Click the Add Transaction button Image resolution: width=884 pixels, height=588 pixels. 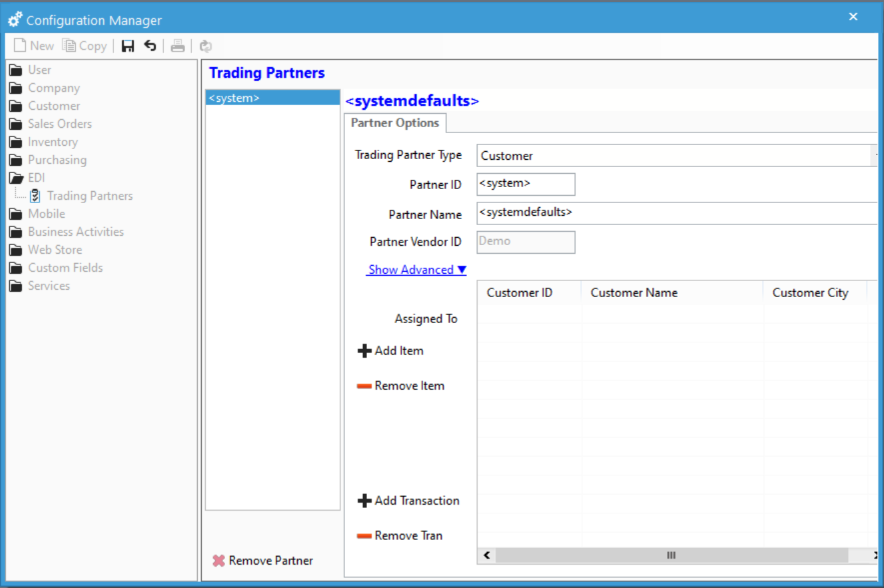[x=410, y=501]
